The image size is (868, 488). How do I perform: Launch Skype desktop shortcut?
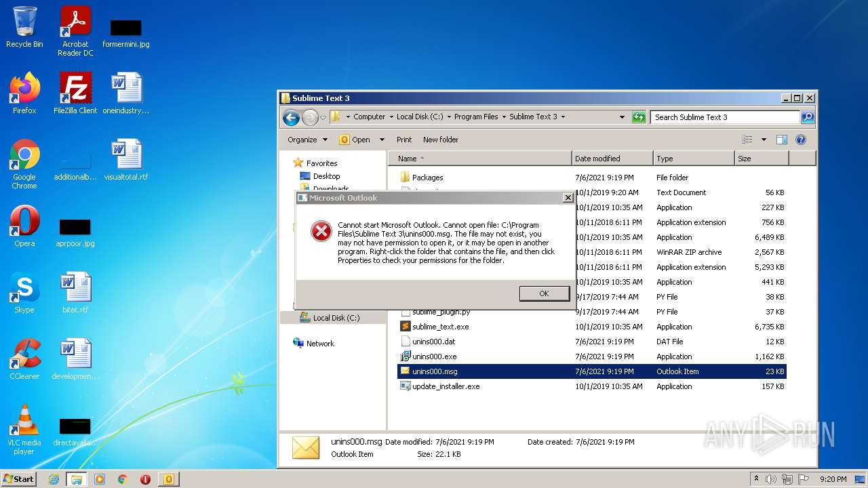(24, 293)
